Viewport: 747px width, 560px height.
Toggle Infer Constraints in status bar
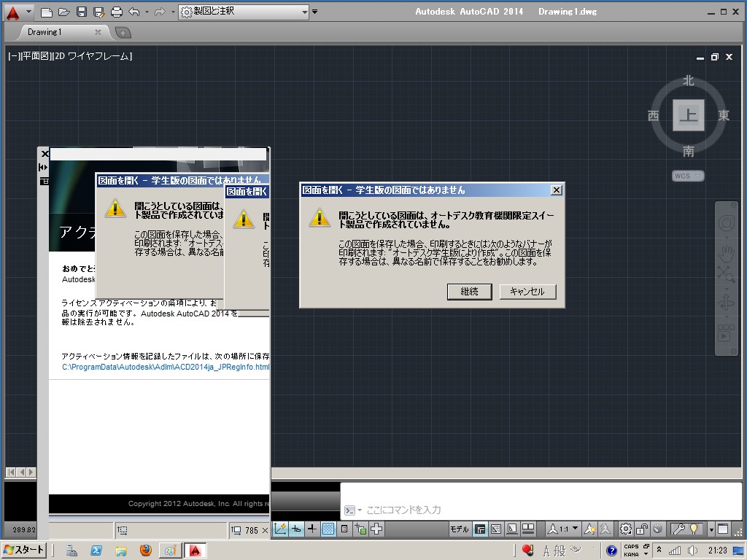pyautogui.click(x=280, y=529)
